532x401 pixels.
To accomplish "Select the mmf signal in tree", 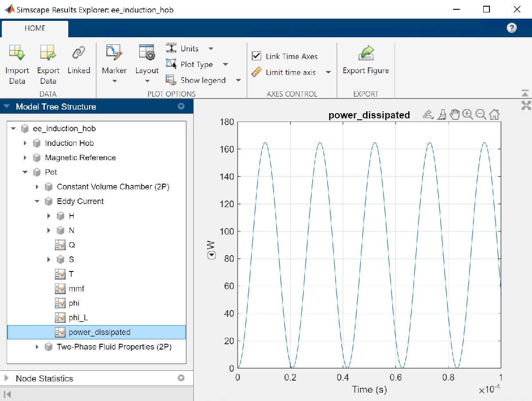I will pos(76,289).
